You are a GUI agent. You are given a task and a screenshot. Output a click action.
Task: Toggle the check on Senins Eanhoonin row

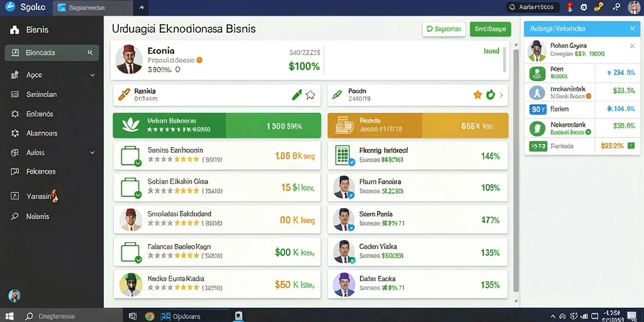point(138,163)
